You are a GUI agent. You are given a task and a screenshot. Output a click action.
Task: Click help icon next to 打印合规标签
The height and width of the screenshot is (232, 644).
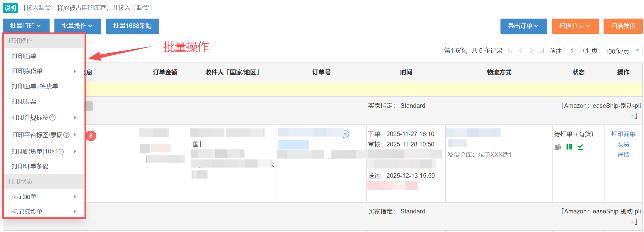(53, 118)
